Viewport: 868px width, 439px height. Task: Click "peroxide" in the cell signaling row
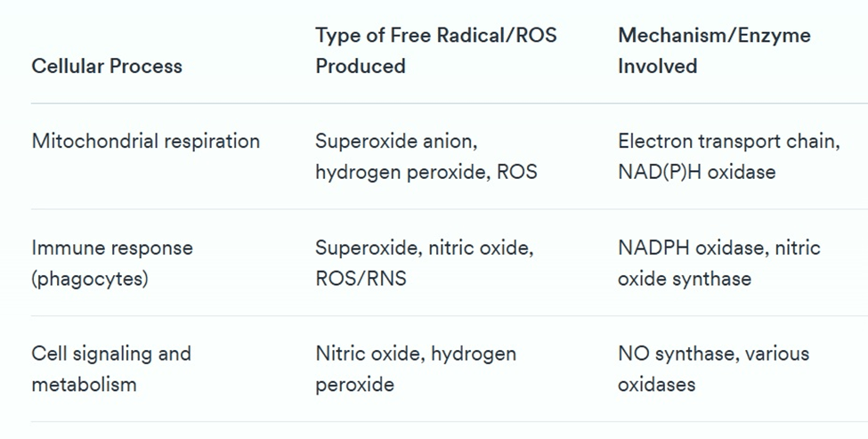pyautogui.click(x=354, y=385)
